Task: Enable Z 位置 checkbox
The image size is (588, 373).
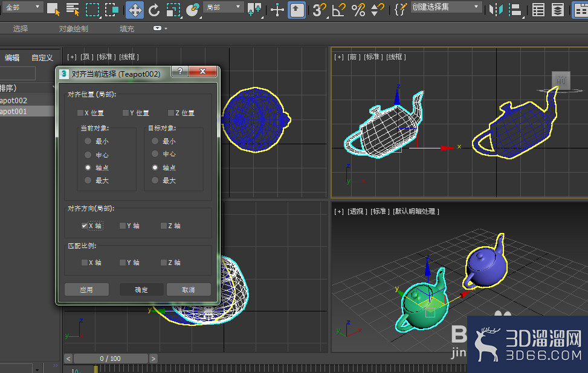Action: click(x=171, y=113)
